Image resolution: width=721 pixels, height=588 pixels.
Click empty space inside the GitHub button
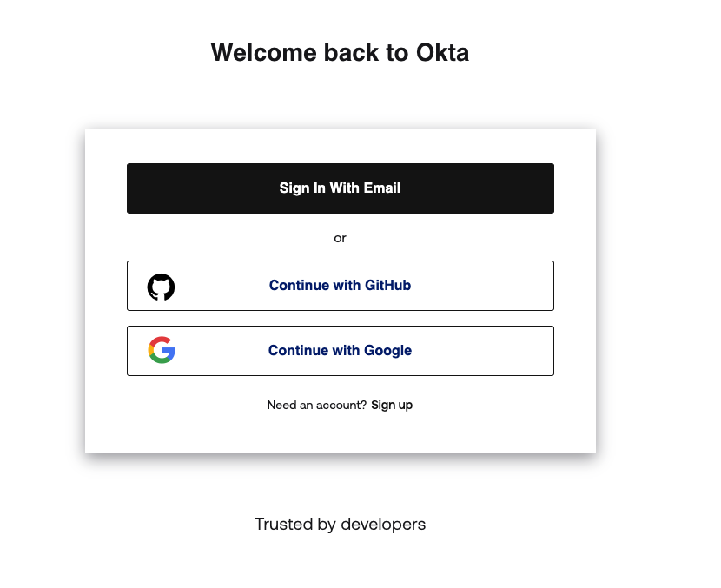[483, 286]
